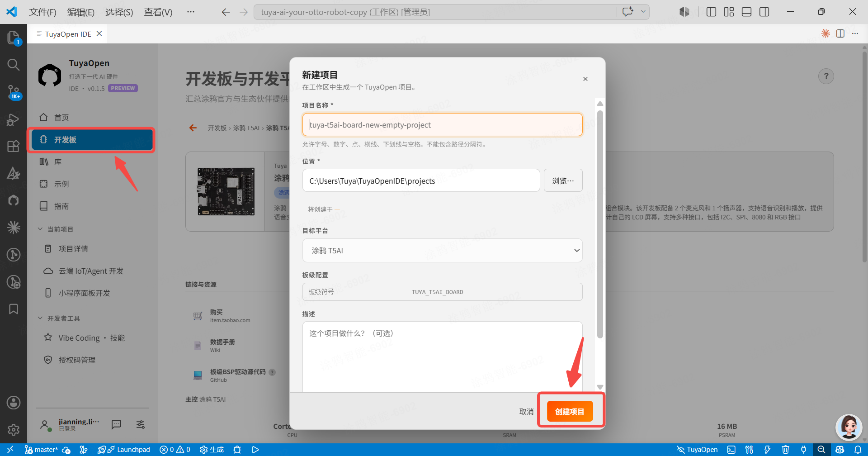Click the 位置 path input field
Image resolution: width=868 pixels, height=456 pixels.
click(x=421, y=180)
